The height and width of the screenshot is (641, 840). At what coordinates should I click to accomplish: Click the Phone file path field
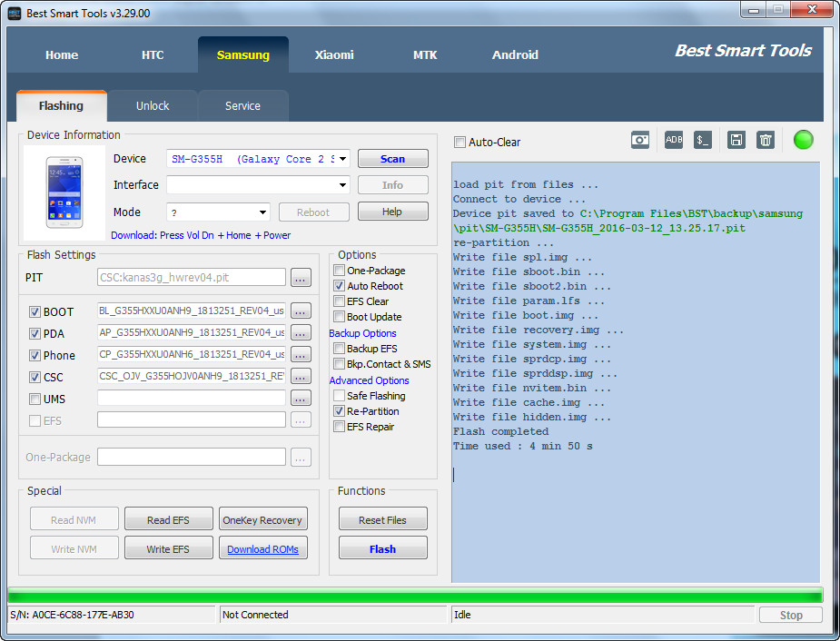click(192, 354)
